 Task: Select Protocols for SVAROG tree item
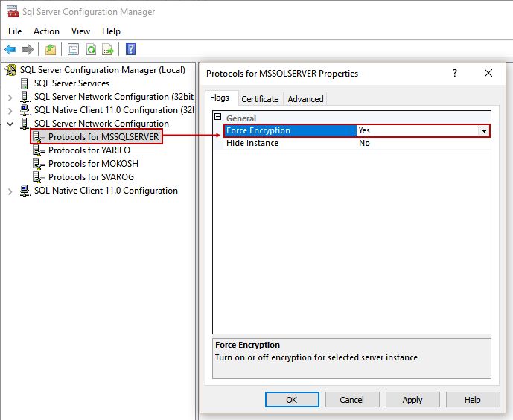(91, 177)
